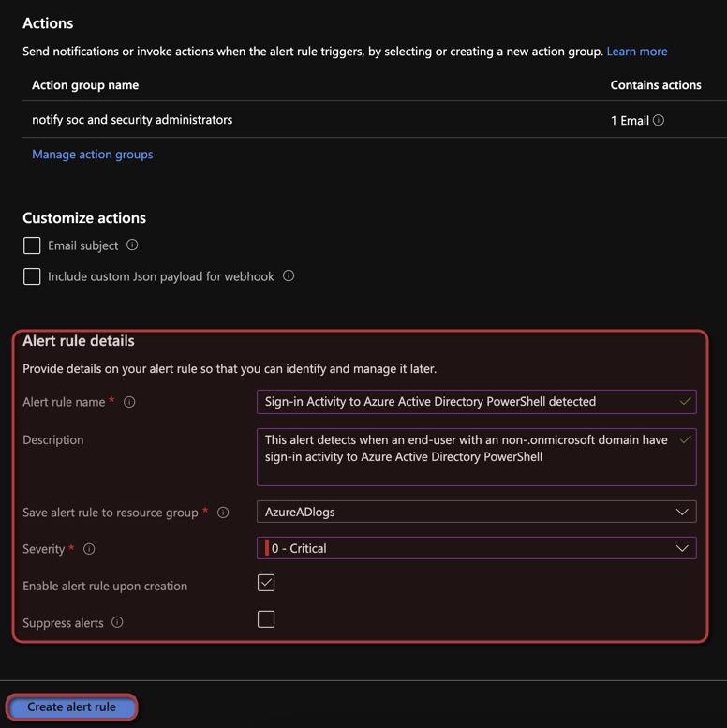The width and height of the screenshot is (727, 728).
Task: Check Include custom Json payload for webhook
Action: (32, 276)
